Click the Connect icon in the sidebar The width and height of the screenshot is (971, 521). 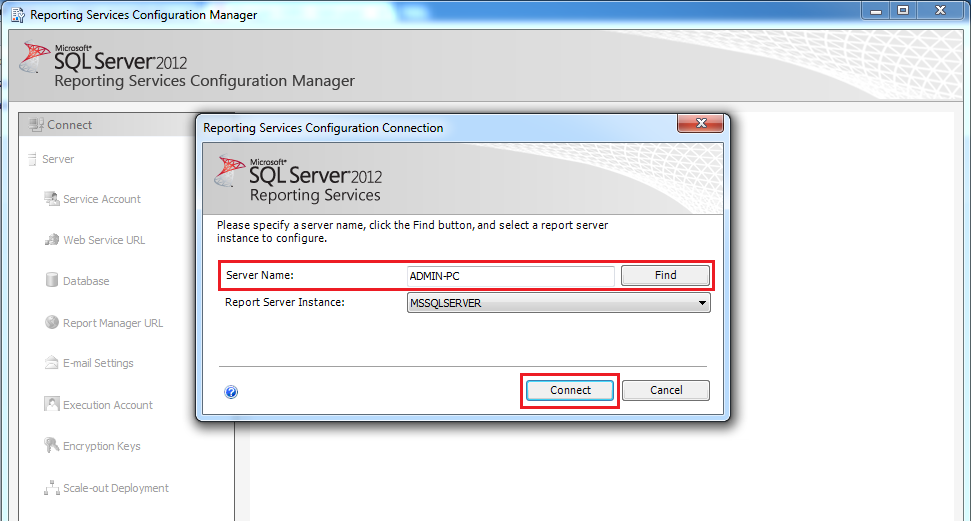tap(36, 125)
